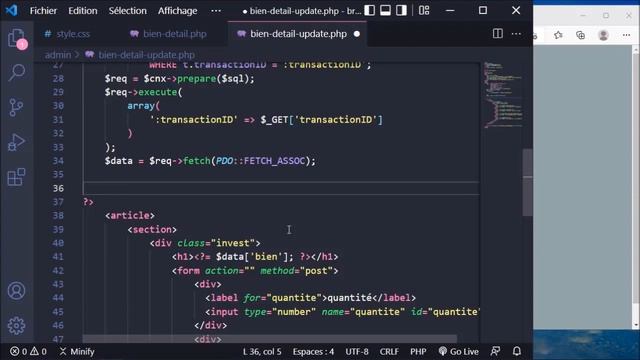Click the browser window vertical scrollbar
This screenshot has height=360, width=640.
[636, 187]
